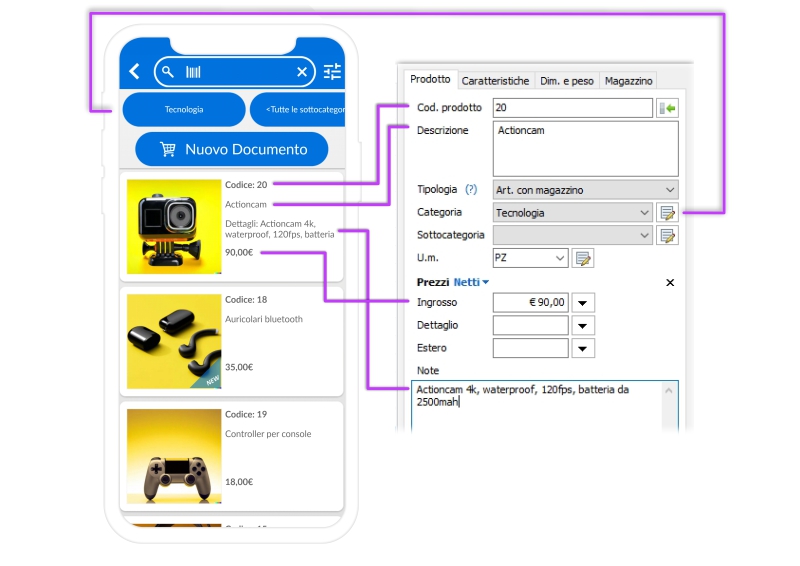Open the filter sliders icon

click(x=332, y=72)
